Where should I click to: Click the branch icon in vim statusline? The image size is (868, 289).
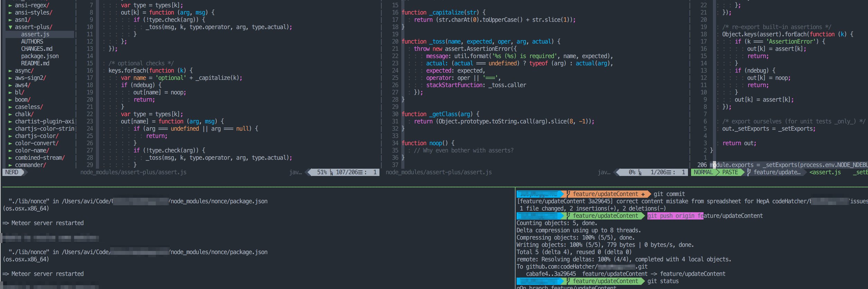[x=749, y=172]
